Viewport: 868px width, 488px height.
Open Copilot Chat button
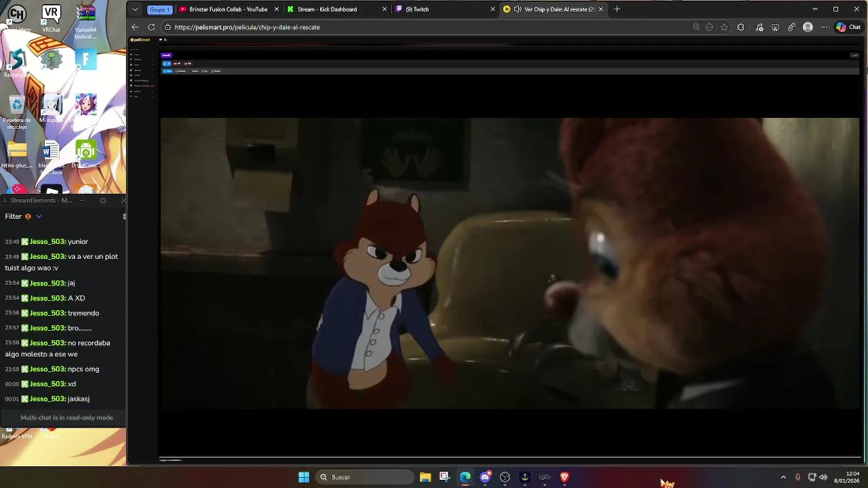tap(848, 27)
